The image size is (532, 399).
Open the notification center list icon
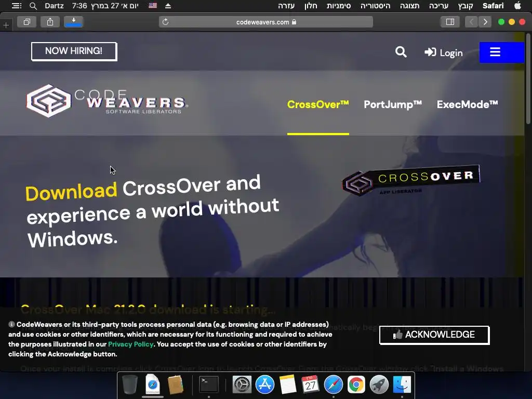click(x=16, y=6)
